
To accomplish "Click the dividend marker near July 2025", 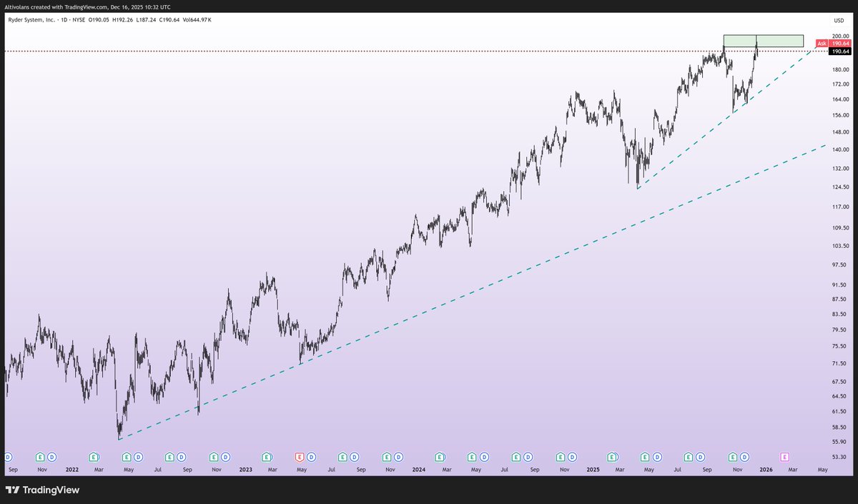I will pos(699,457).
